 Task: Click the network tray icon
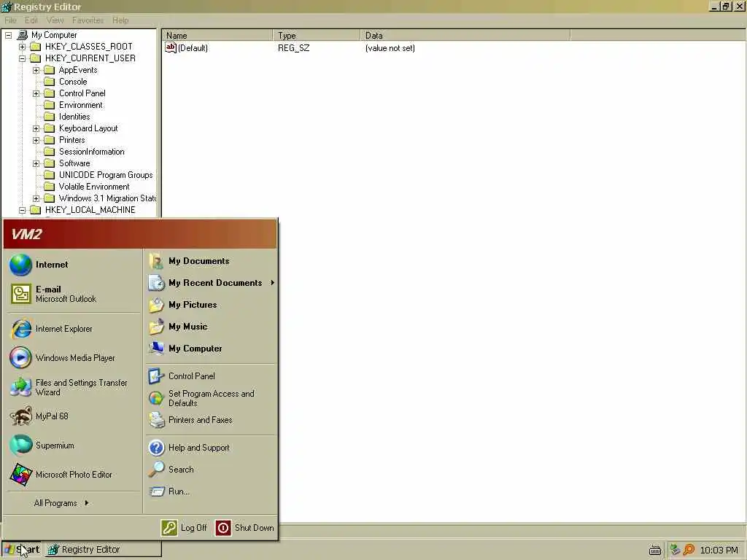point(675,550)
